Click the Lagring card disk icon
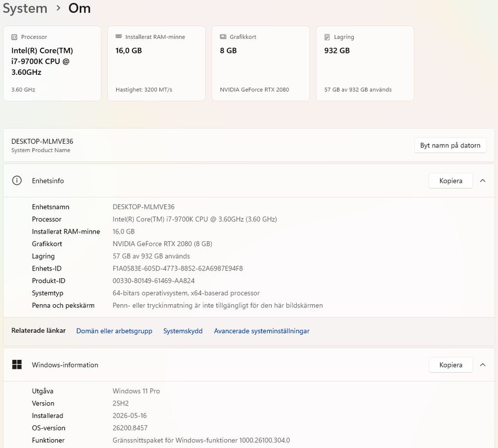 point(327,37)
